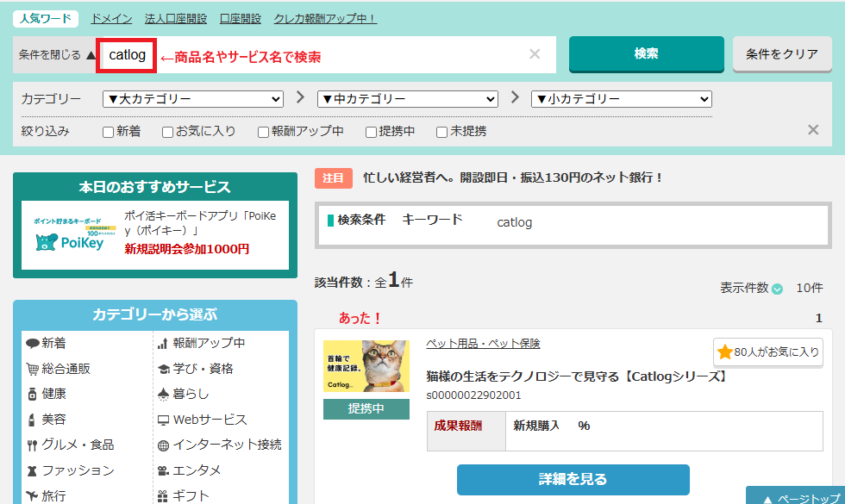Click the graduation cap icon beside 学び・資格

163,369
